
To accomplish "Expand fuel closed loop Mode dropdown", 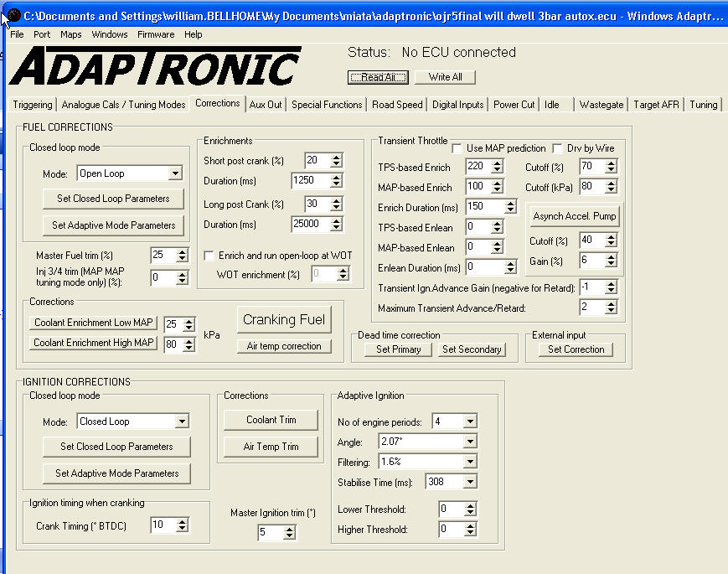I will (x=175, y=173).
